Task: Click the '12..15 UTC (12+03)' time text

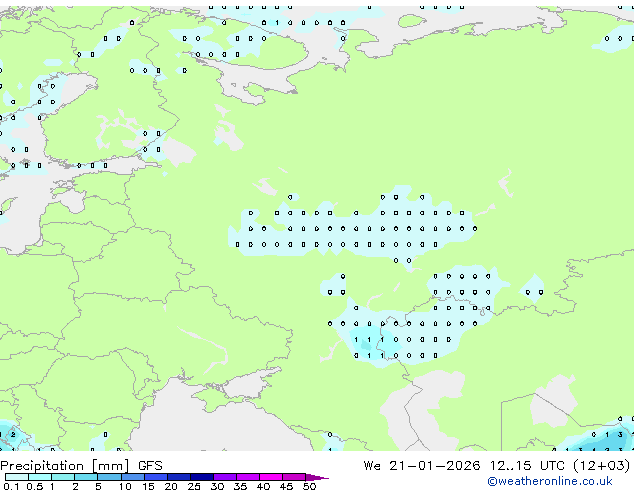Action: coord(560,466)
